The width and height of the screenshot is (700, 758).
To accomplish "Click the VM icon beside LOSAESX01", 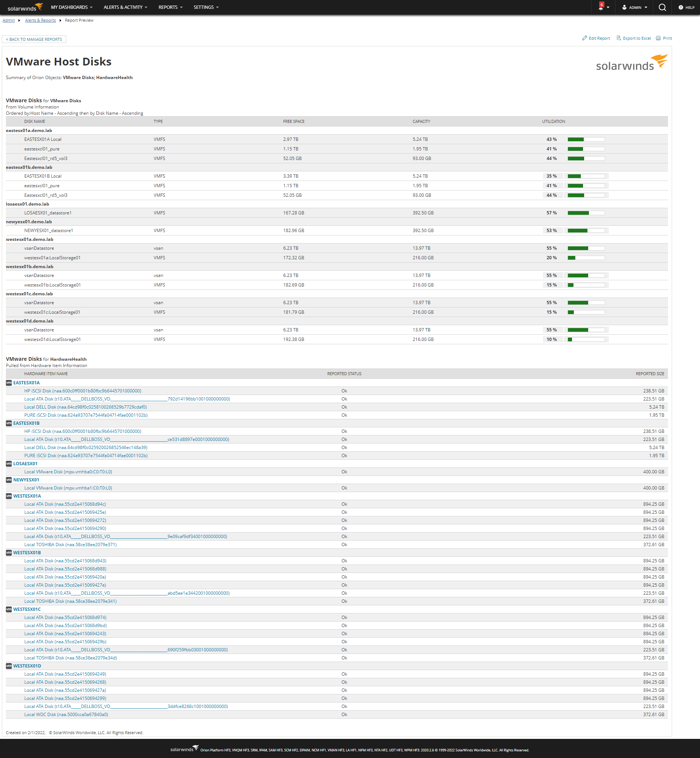I will pyautogui.click(x=9, y=464).
